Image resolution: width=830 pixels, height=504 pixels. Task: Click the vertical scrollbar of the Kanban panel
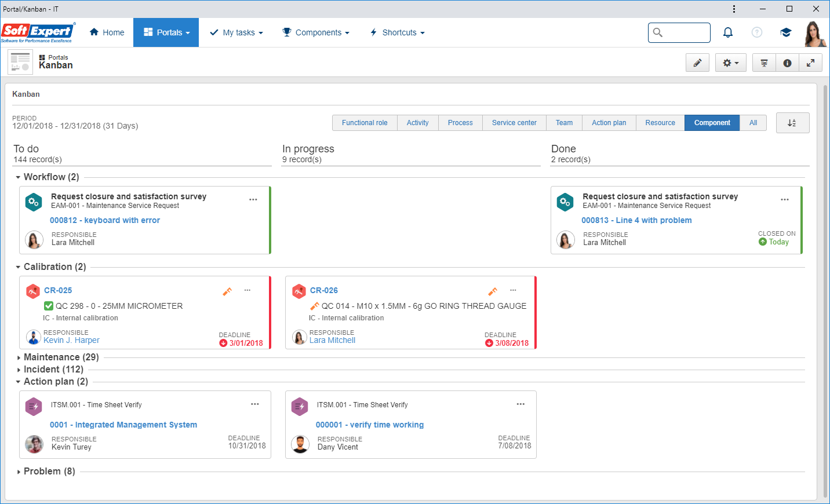pyautogui.click(x=825, y=291)
